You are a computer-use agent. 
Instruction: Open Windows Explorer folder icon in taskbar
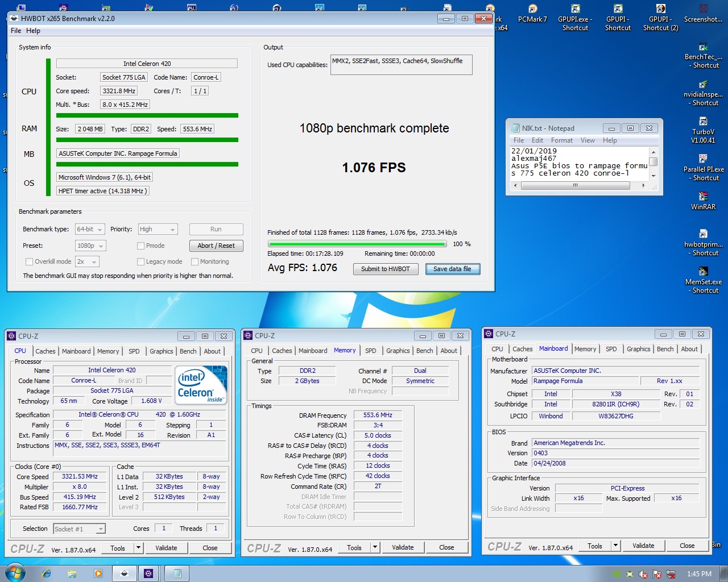click(72, 573)
